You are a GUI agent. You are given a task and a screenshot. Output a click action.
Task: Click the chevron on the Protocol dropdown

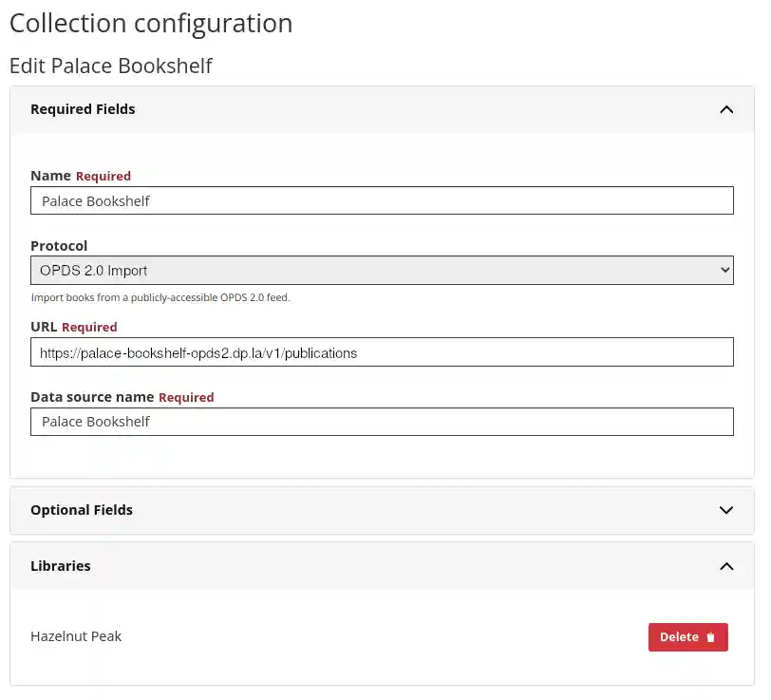724,270
